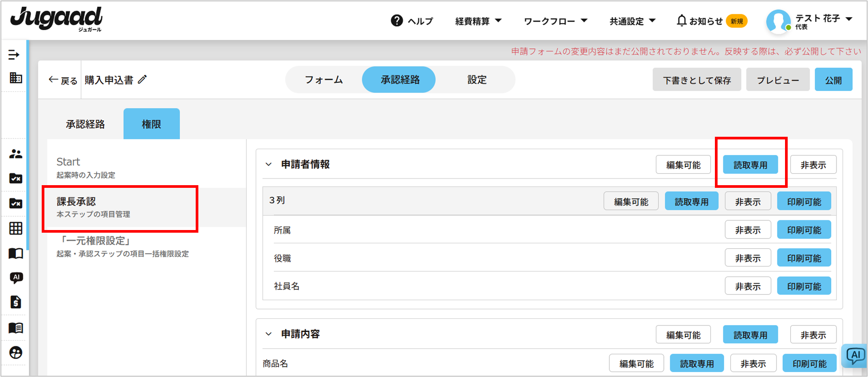Click the お知らせ bell icon
Viewport: 868px width, 377px height.
(x=681, y=21)
